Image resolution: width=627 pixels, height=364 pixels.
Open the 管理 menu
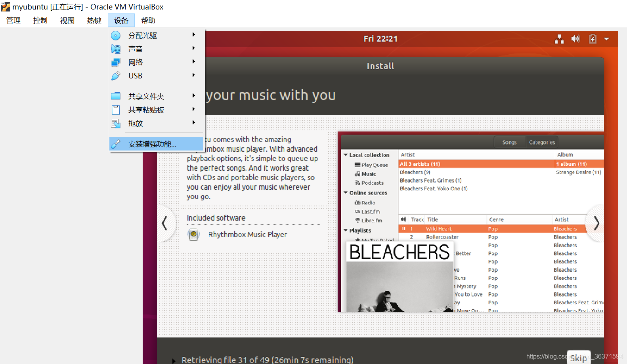[x=13, y=20]
